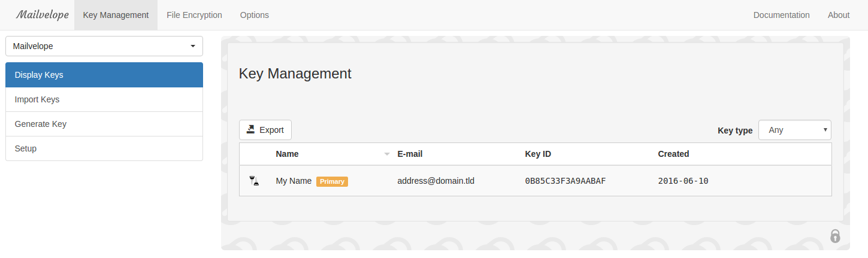Image resolution: width=868 pixels, height=258 pixels.
Task: Open Setup in the sidebar
Action: (x=104, y=148)
